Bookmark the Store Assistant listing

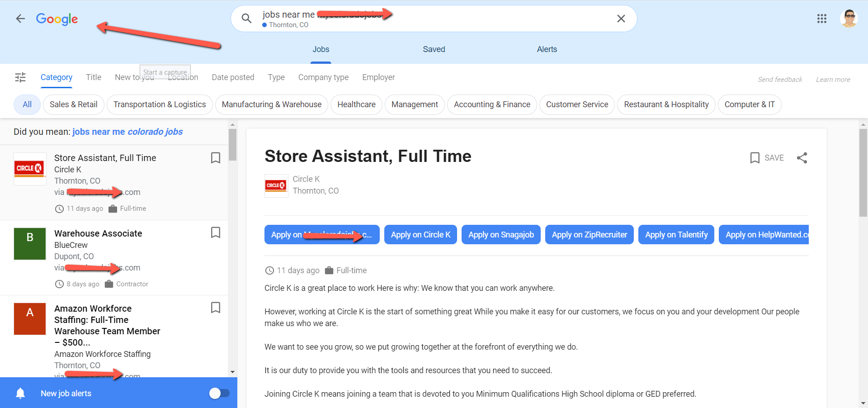point(216,158)
